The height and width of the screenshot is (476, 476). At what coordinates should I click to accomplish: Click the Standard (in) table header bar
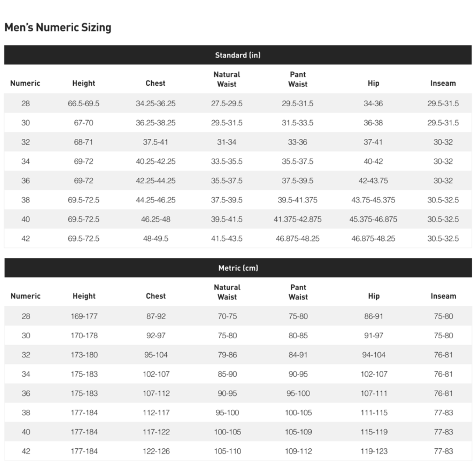[x=238, y=55]
